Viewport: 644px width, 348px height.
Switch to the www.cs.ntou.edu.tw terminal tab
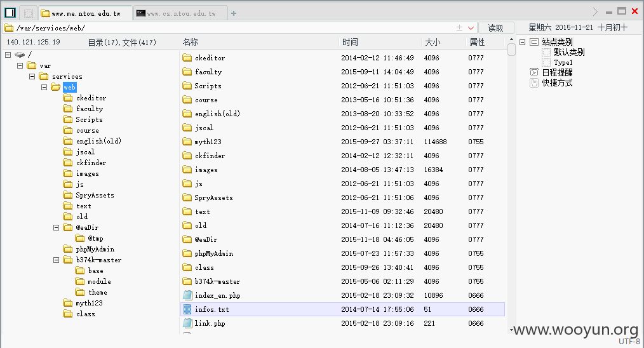[181, 13]
